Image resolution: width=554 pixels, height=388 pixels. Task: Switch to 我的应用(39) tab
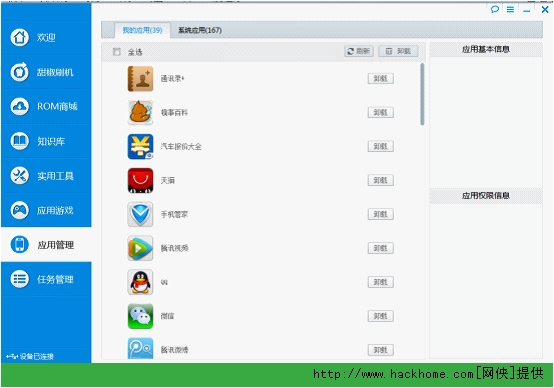tap(142, 30)
